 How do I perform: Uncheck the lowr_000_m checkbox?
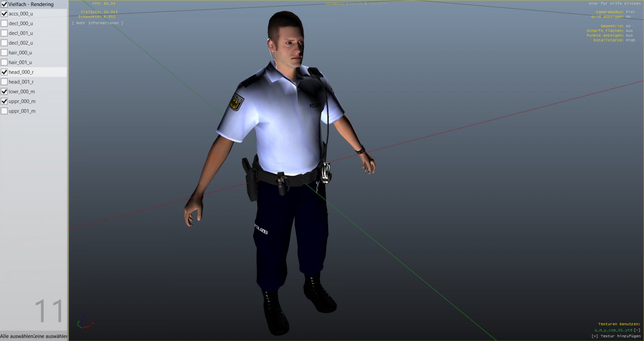[4, 91]
